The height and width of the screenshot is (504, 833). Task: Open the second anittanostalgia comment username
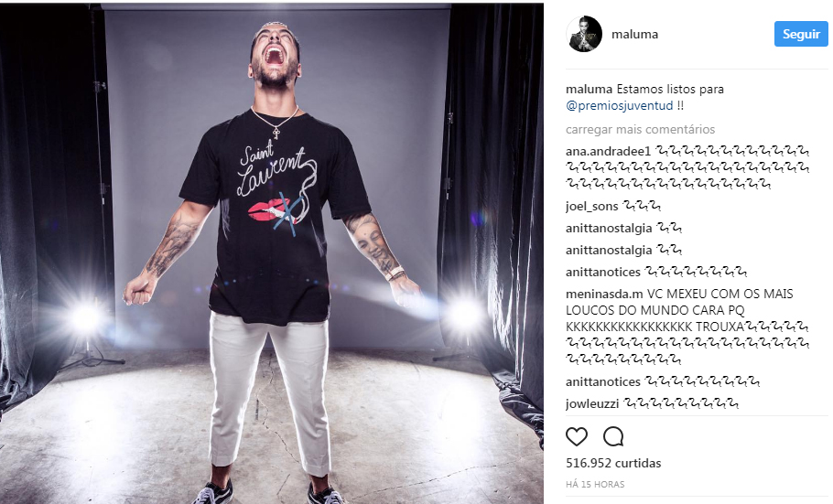coord(609,250)
